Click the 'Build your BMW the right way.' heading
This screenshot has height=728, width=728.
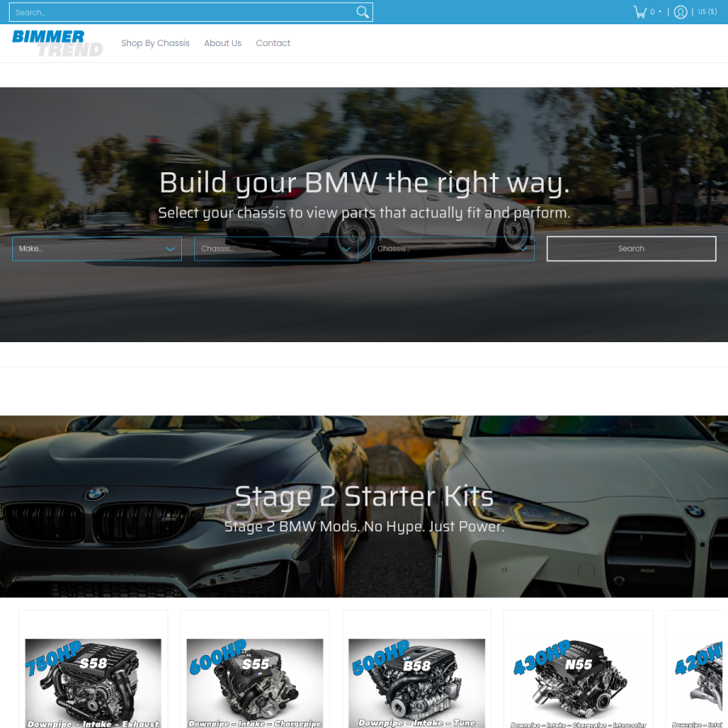[365, 183]
